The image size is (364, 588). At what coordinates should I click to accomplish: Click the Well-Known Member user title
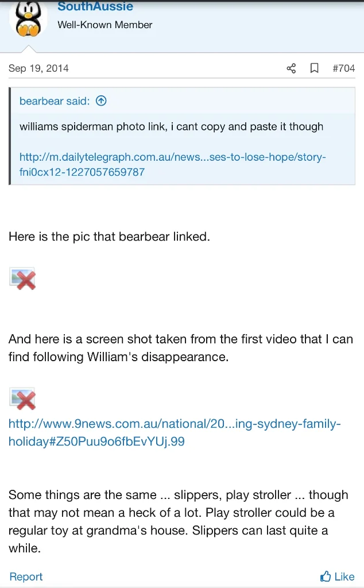click(x=105, y=25)
